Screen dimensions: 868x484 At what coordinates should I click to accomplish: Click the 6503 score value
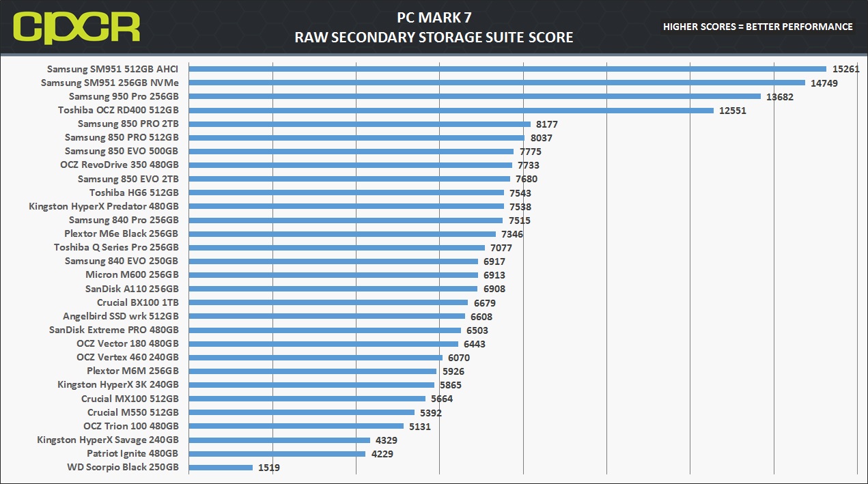[477, 330]
